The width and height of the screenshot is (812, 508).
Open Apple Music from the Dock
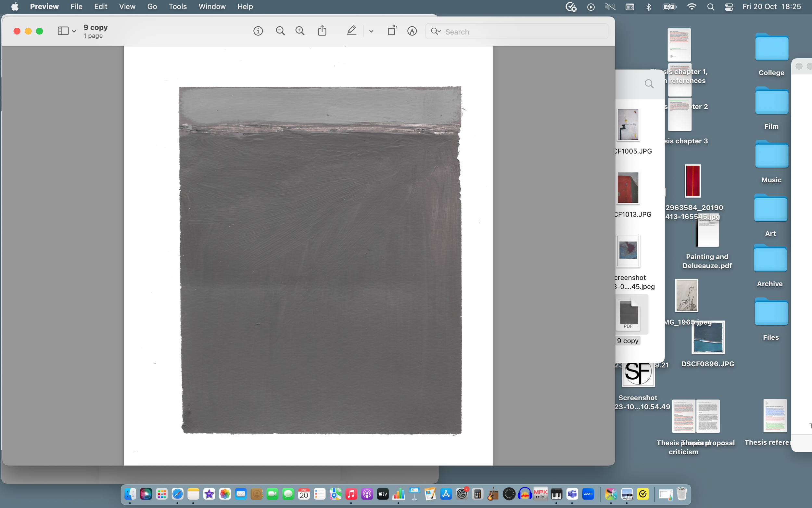[x=351, y=494]
